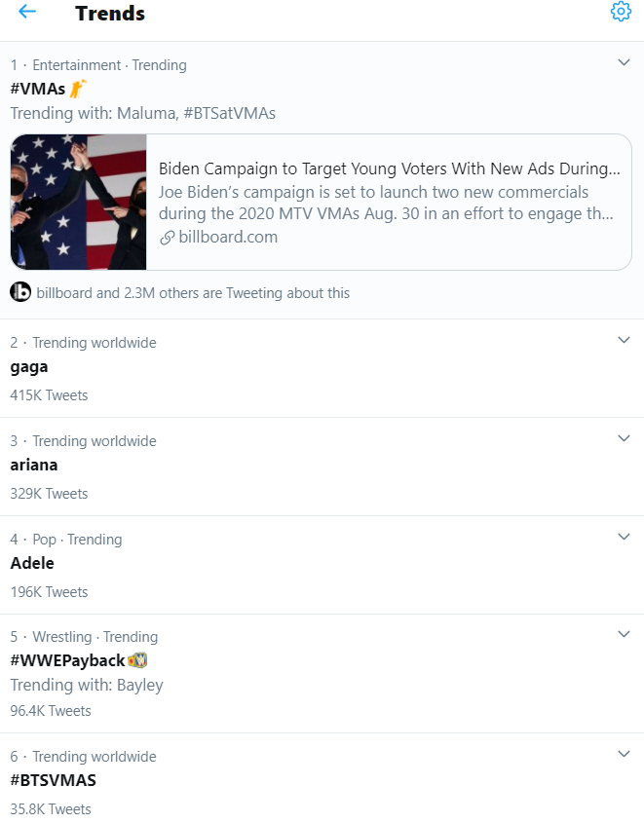Expand options chevron for #VMAs trend
Screen dimensions: 644x823
[624, 62]
